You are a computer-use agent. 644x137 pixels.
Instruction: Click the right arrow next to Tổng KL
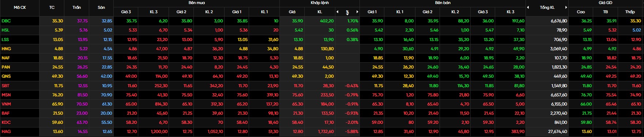tap(566, 7)
